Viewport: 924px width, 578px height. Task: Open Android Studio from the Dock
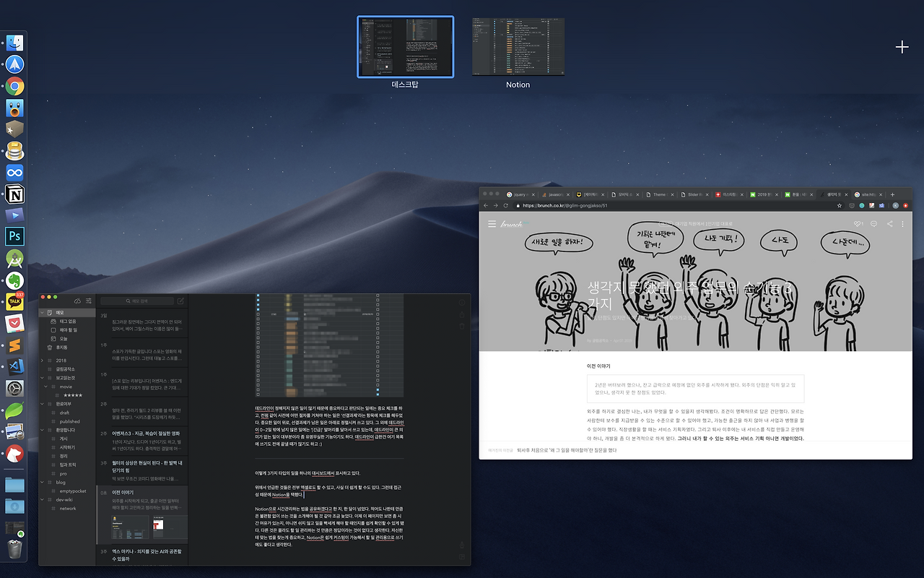tap(14, 258)
